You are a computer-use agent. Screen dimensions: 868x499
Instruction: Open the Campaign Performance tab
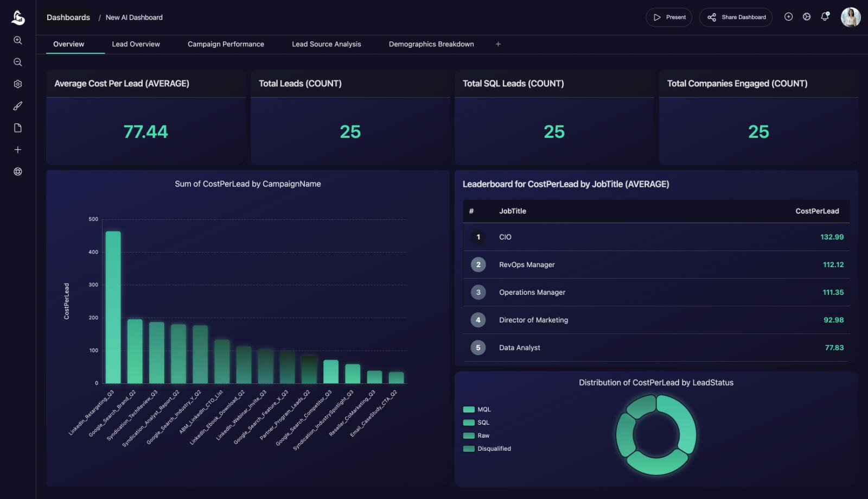(x=226, y=44)
